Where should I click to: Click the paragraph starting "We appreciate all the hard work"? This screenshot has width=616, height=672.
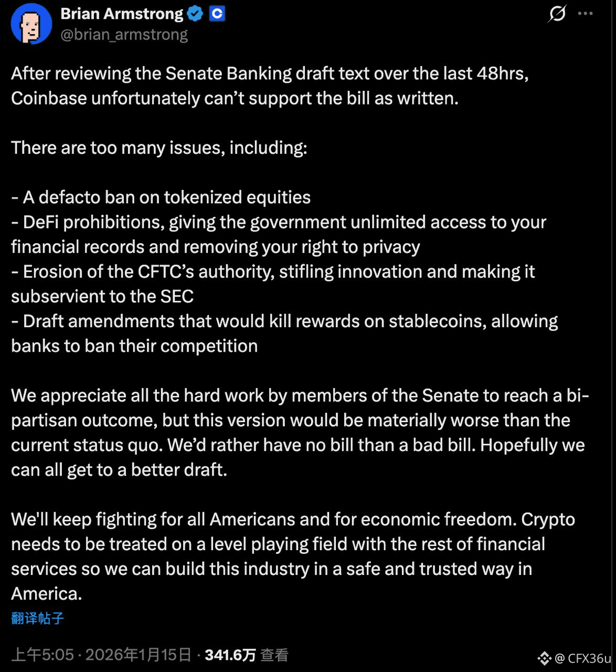tap(299, 432)
